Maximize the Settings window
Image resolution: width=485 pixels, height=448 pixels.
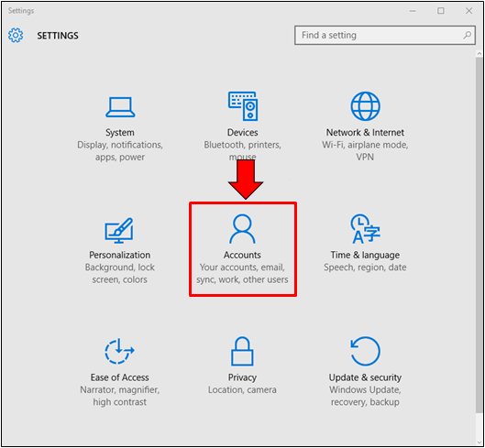tap(441, 11)
